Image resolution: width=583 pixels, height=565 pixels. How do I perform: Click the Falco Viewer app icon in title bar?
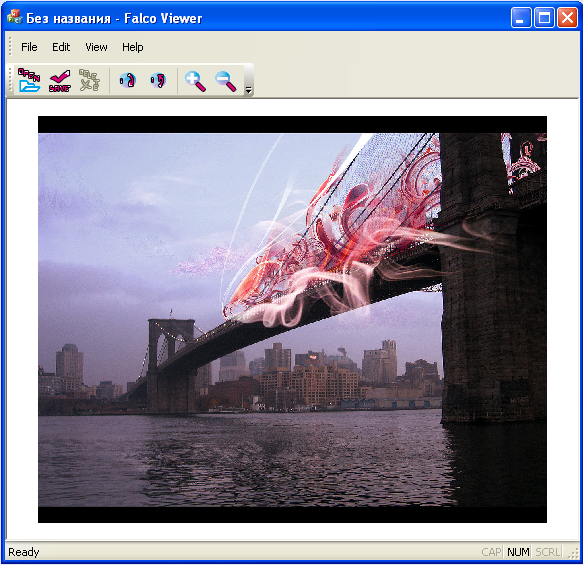(15, 17)
